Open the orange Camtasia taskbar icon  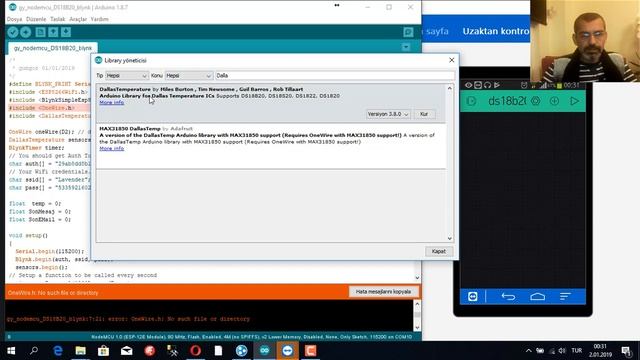[x=311, y=351]
